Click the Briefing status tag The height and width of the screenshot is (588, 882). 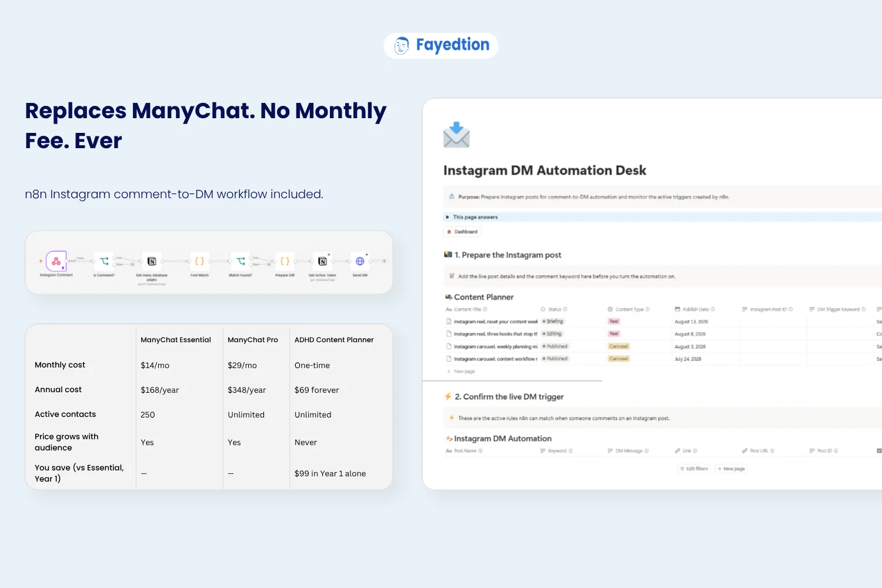coord(553,322)
